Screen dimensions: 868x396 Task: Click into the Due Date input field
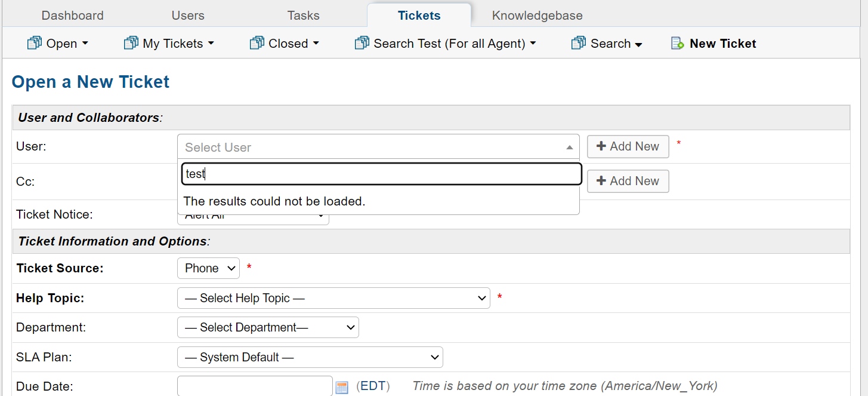(x=255, y=386)
